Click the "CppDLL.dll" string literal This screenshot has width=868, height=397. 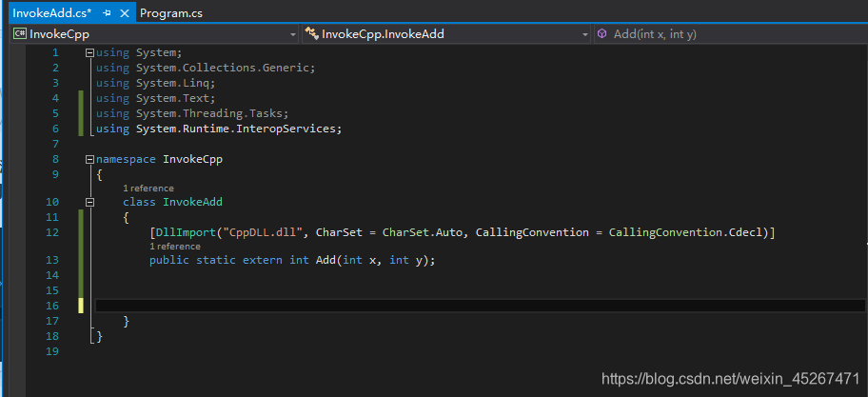point(262,232)
